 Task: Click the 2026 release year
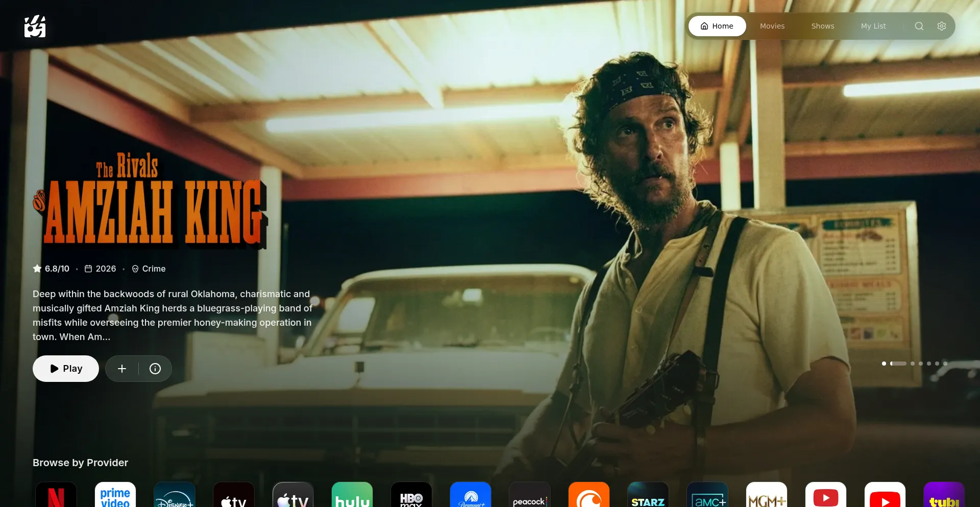101,269
